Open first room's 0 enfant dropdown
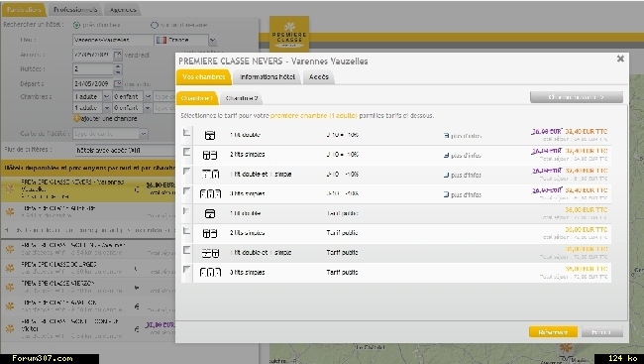Screen dimensions: 644x364 [148, 96]
